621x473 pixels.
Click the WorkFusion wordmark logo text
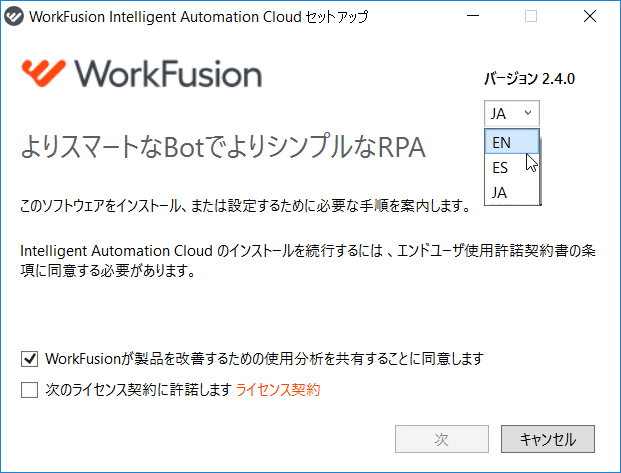pyautogui.click(x=168, y=74)
